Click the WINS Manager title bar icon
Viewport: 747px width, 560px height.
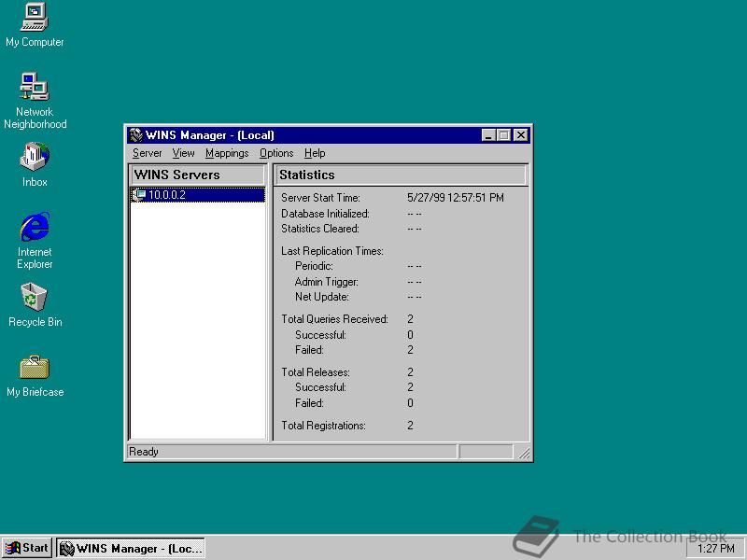(135, 135)
